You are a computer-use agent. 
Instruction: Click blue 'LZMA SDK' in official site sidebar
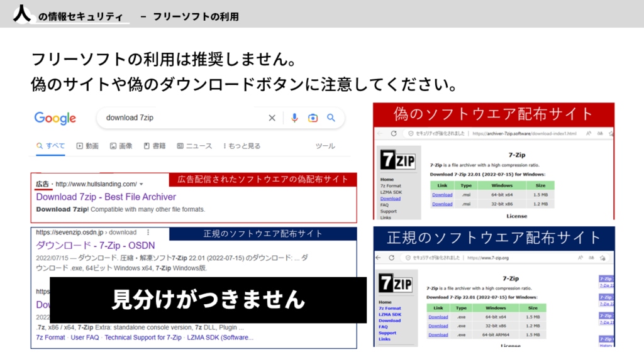pos(390,314)
